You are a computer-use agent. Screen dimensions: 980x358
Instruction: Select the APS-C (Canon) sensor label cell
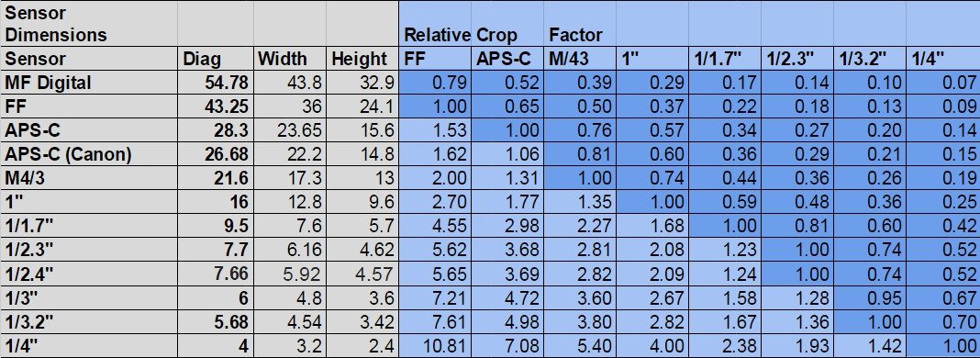pos(89,154)
